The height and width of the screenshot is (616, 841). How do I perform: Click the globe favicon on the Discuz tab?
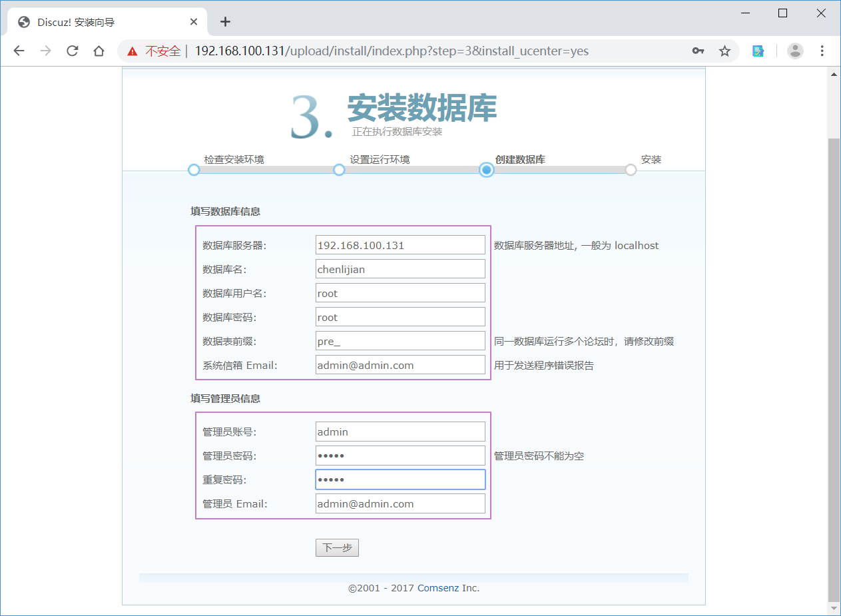23,21
